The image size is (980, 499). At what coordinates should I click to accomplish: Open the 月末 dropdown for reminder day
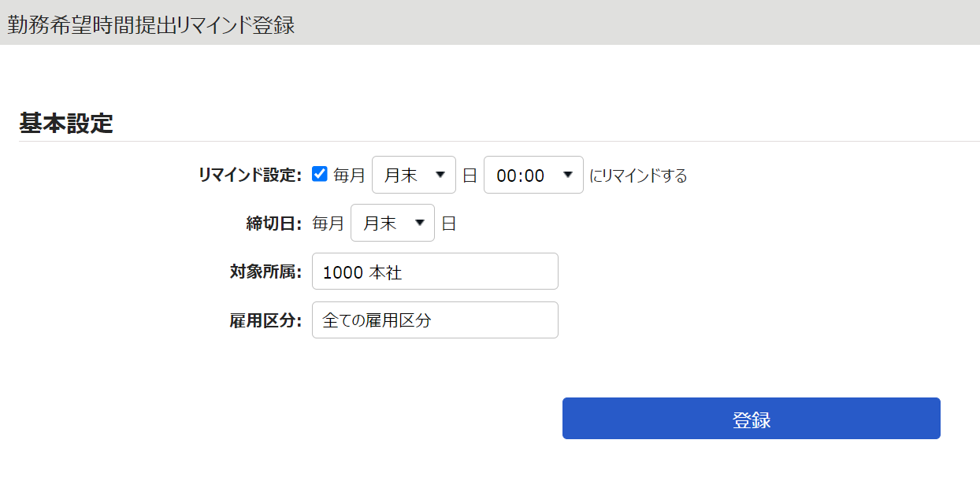tap(414, 175)
